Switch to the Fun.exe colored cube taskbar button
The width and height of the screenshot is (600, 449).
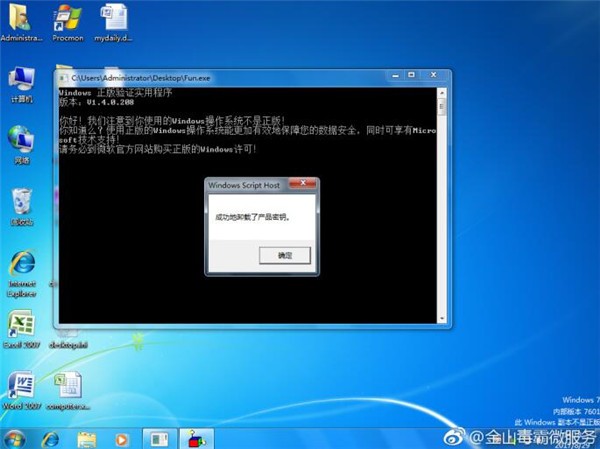pyautogui.click(x=197, y=439)
